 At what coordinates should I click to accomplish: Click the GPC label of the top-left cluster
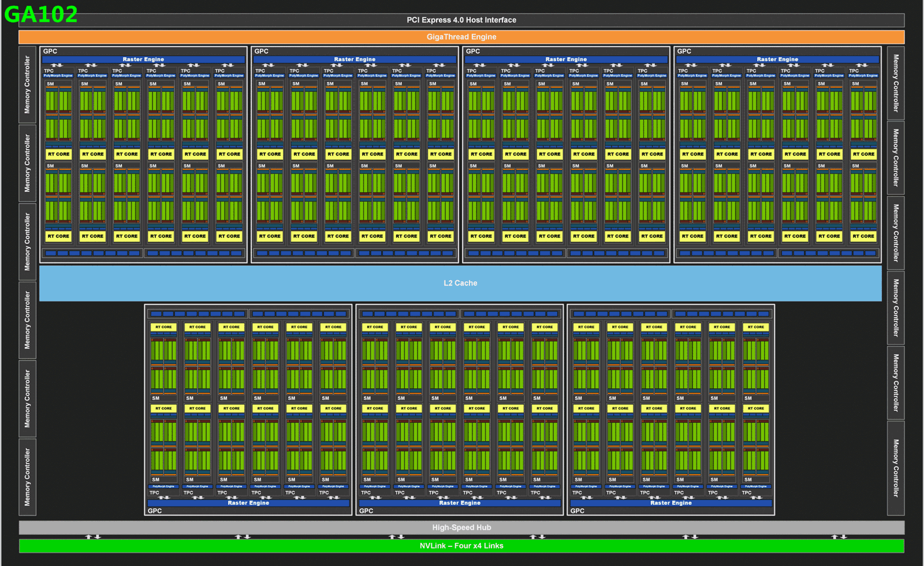[50, 51]
